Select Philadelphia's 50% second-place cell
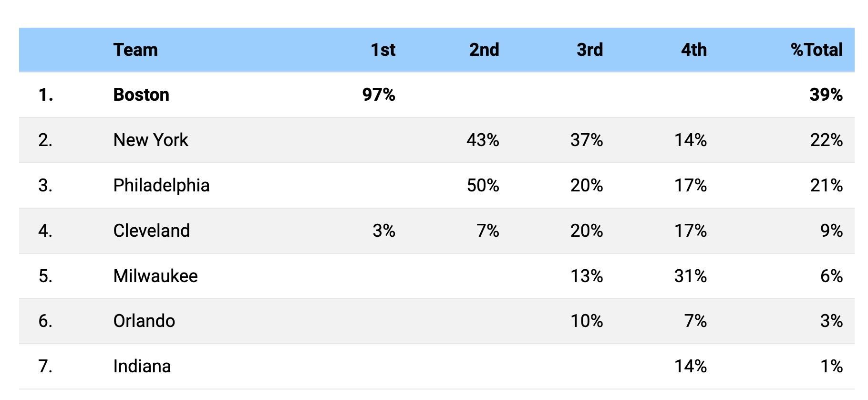 [483, 185]
